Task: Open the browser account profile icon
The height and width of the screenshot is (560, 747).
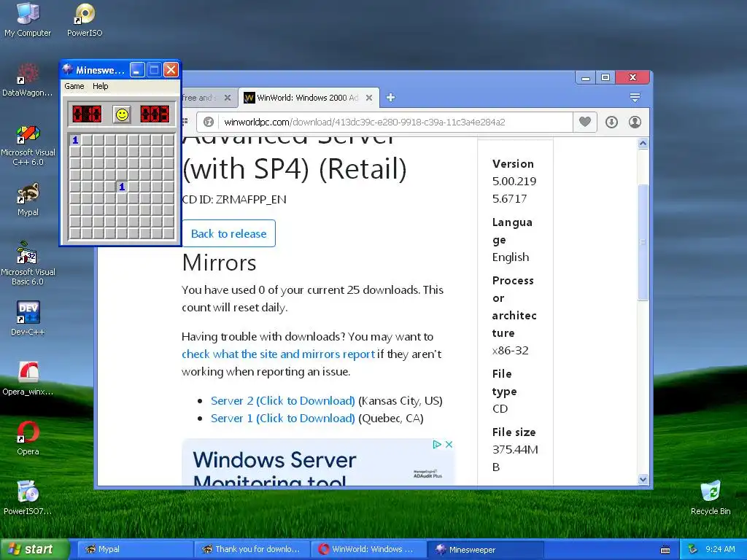Action: pyautogui.click(x=635, y=122)
